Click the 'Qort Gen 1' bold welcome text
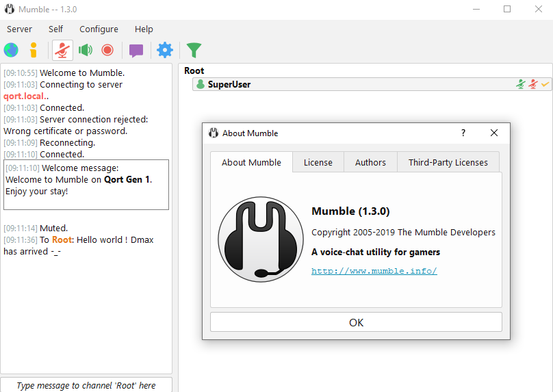Viewport: 553px width, 392px height. coord(127,179)
